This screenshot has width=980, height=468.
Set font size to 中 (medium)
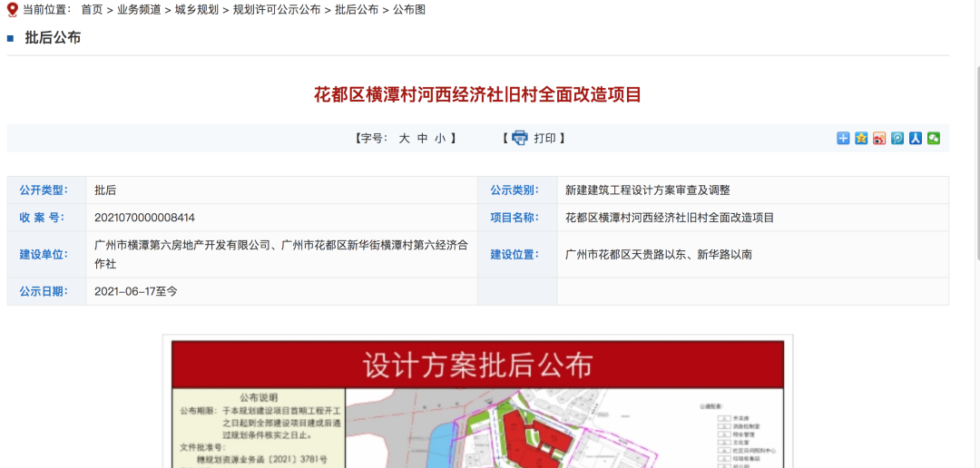point(422,139)
